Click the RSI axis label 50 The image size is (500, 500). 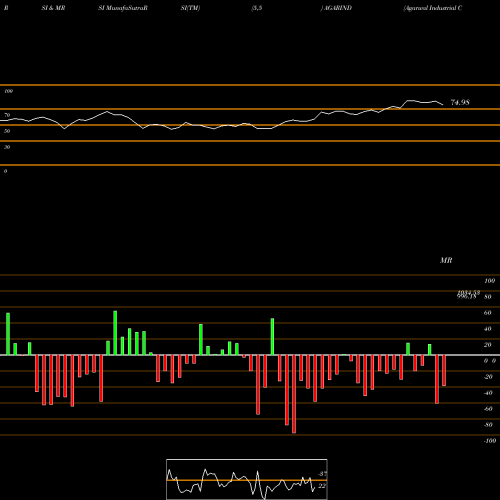7,131
